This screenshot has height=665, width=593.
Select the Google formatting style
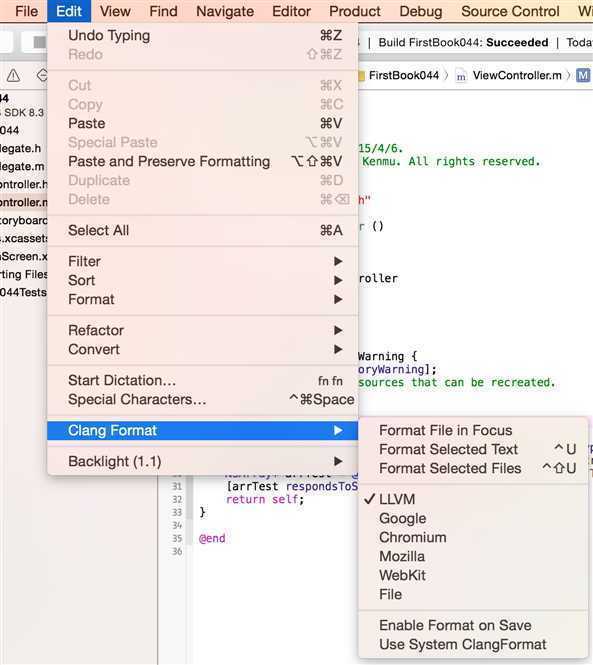pos(473,518)
